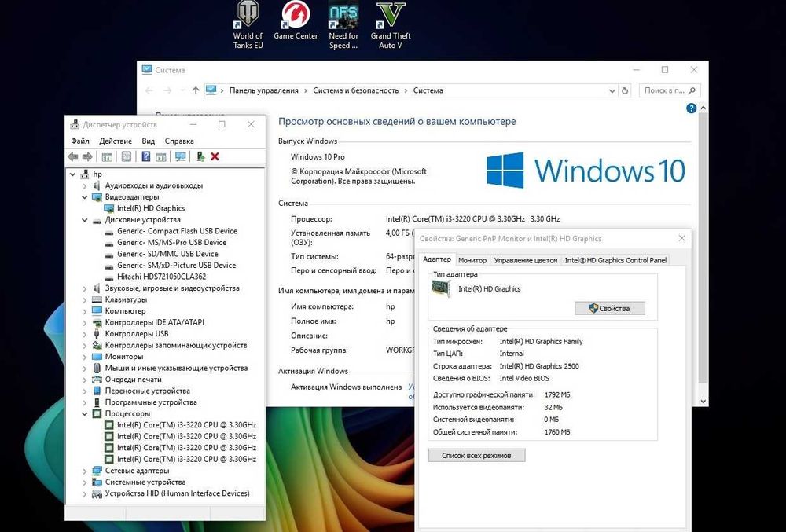Click the update driver toolbar icon
786x532 pixels.
[200, 157]
